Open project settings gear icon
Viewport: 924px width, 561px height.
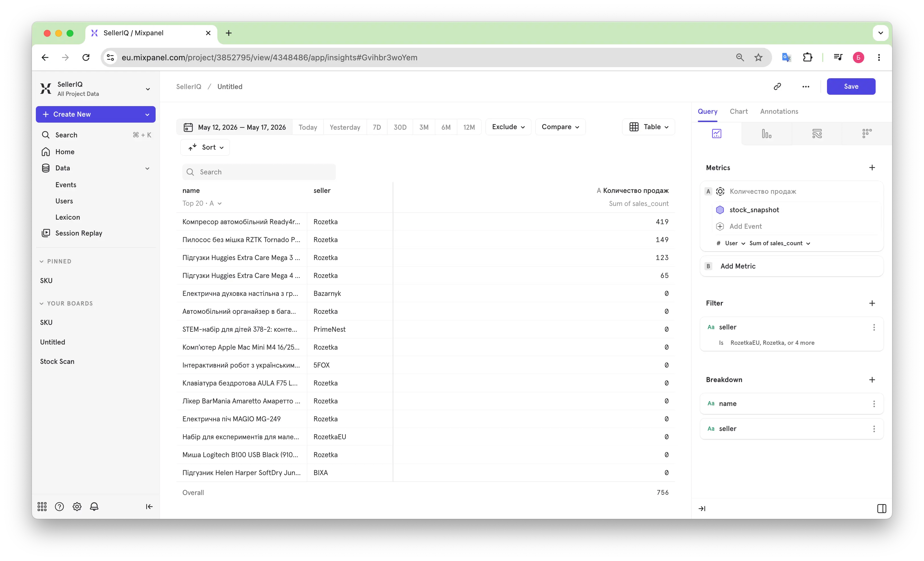click(x=77, y=507)
